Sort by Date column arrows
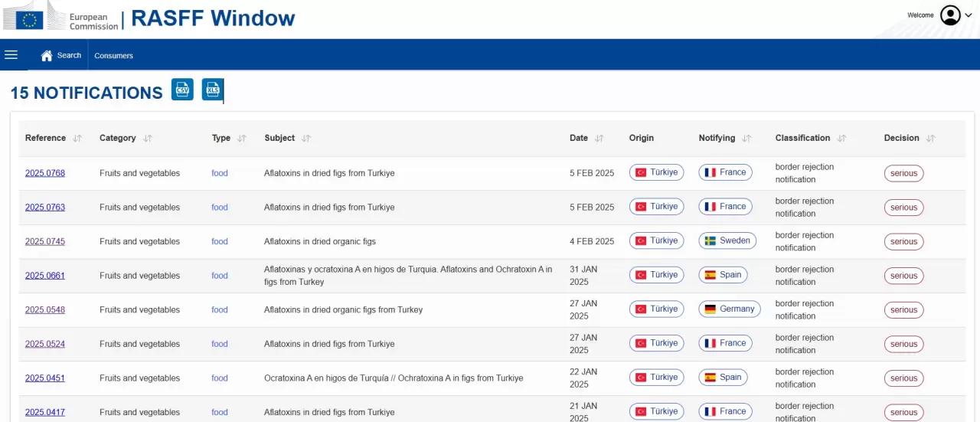Screen dimensions: 980x422 point(599,139)
